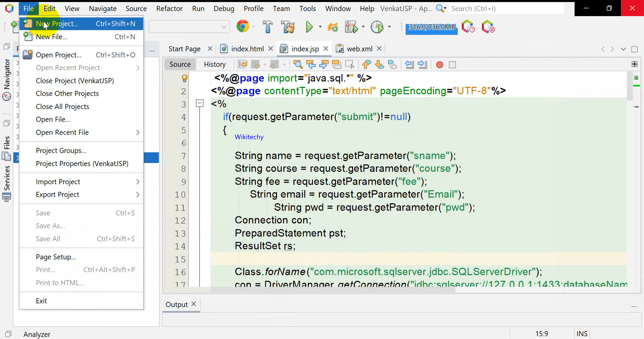Click the Chrome browser selector icon
Image resolution: width=644 pixels, height=339 pixels.
242,26
